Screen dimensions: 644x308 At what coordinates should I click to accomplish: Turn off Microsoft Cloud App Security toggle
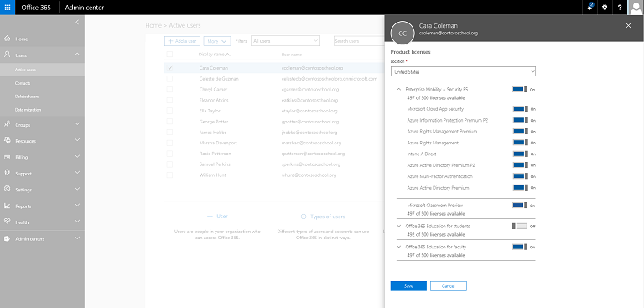click(520, 109)
